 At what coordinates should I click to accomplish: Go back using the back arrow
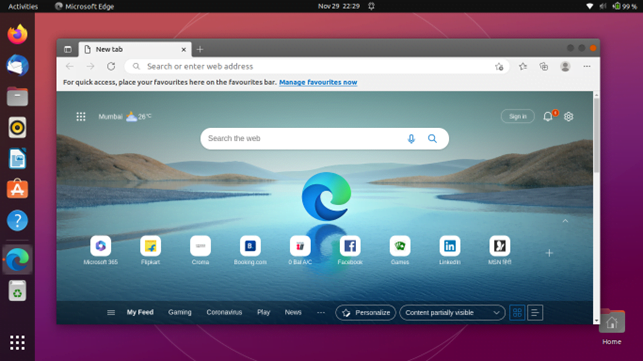pos(70,66)
